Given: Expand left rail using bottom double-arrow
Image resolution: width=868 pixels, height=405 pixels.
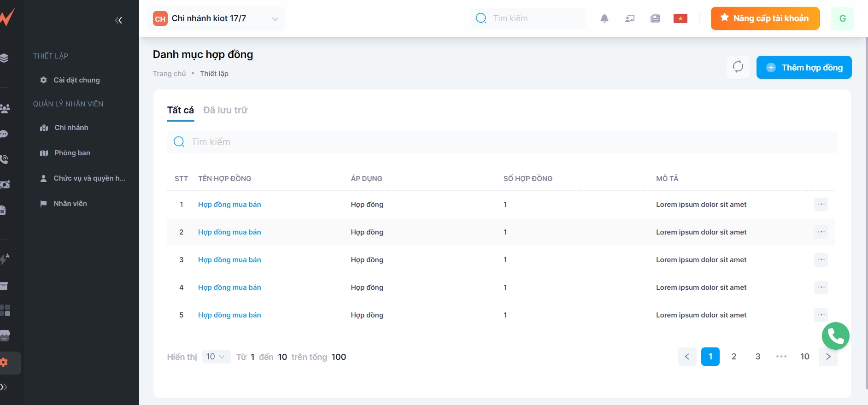Looking at the screenshot, I should pos(4,387).
